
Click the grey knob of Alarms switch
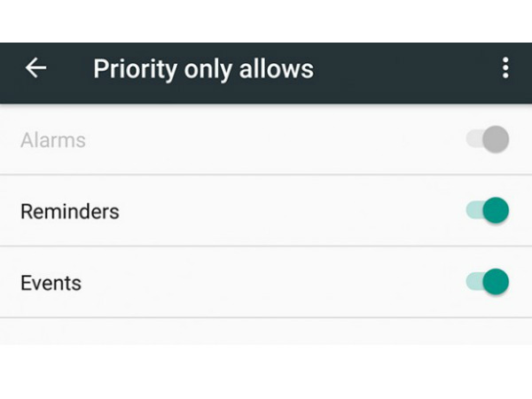(x=497, y=139)
